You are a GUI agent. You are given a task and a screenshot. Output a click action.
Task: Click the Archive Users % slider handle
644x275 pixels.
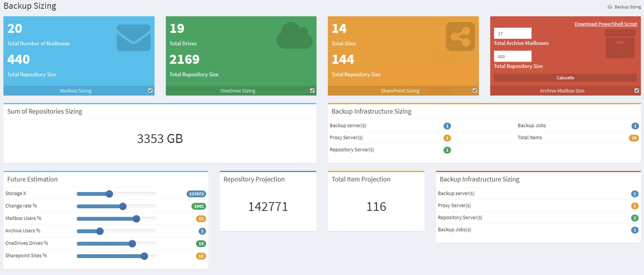[x=100, y=231]
